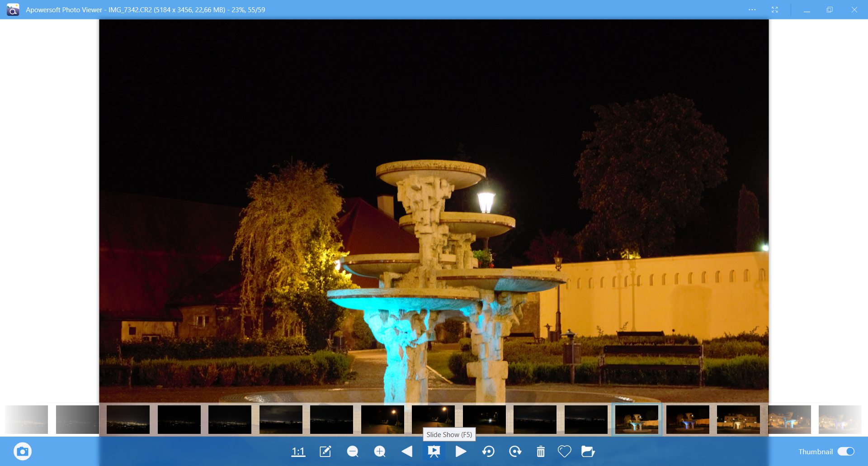This screenshot has height=466, width=868.
Task: Select the highlighted fountain thumbnail
Action: [637, 419]
